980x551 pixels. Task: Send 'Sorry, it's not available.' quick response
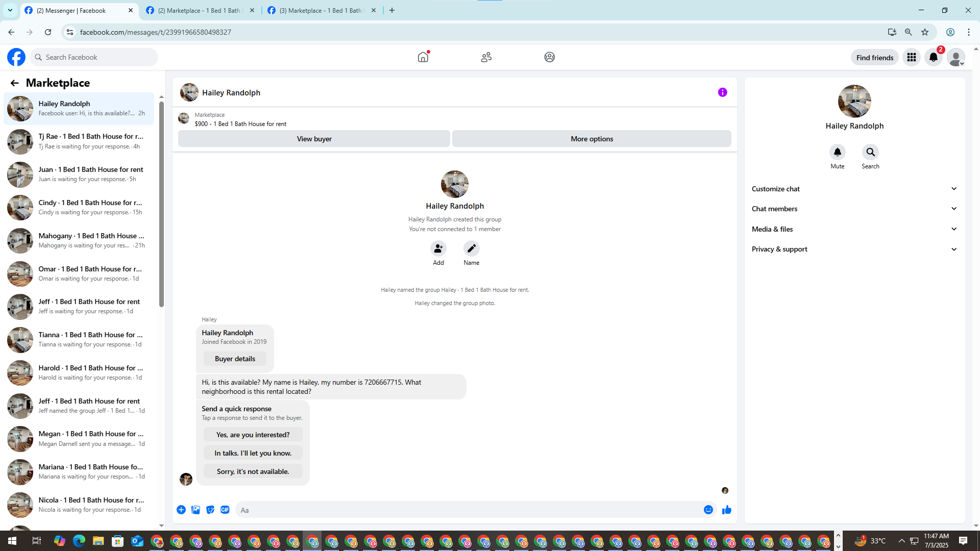(x=253, y=471)
